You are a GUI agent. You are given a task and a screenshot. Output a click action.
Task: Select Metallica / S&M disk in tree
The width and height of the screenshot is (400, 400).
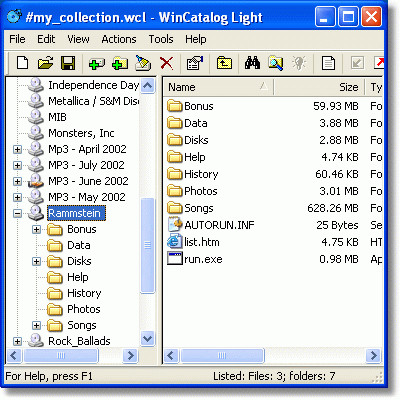click(94, 101)
